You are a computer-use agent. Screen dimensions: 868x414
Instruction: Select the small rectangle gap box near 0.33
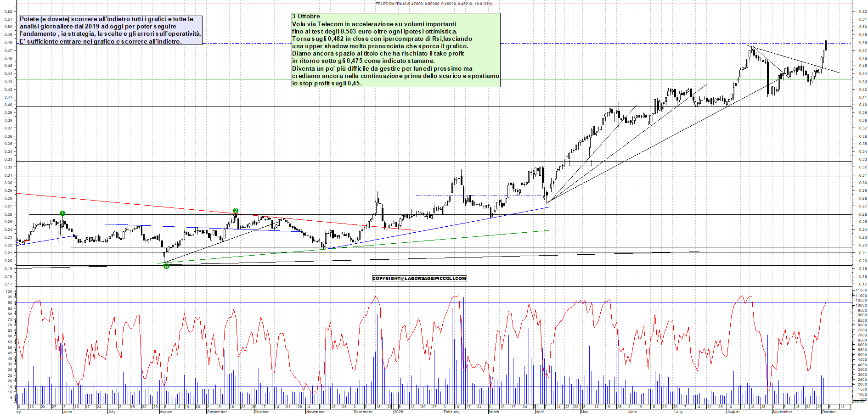tap(580, 163)
